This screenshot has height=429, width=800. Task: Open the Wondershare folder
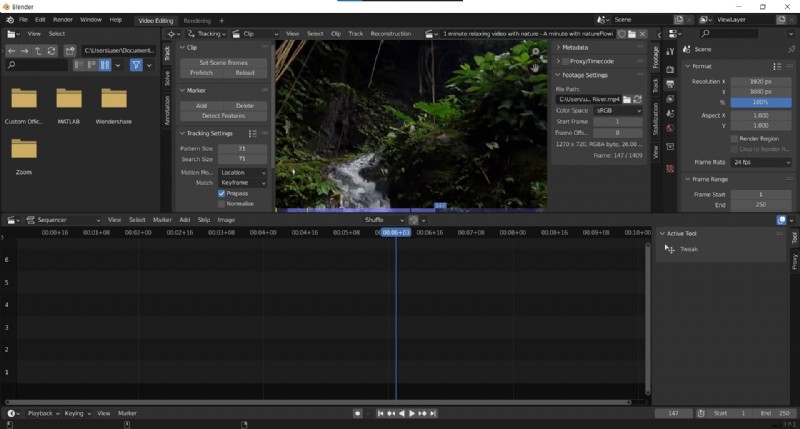pos(113,106)
